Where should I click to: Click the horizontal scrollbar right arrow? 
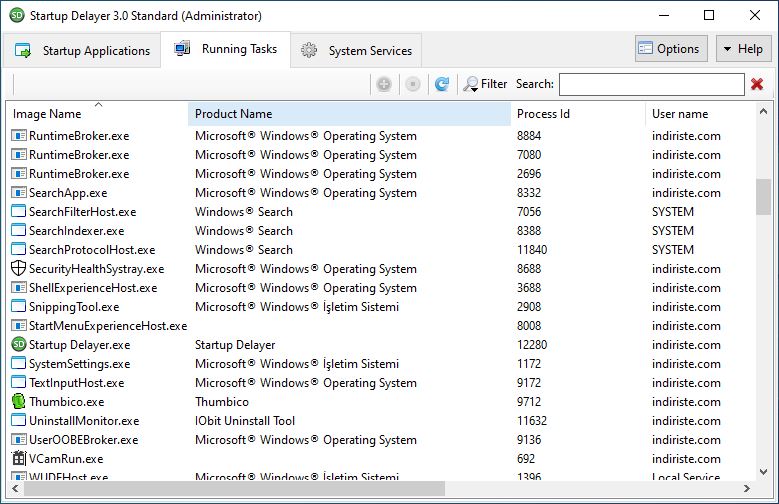[x=747, y=489]
